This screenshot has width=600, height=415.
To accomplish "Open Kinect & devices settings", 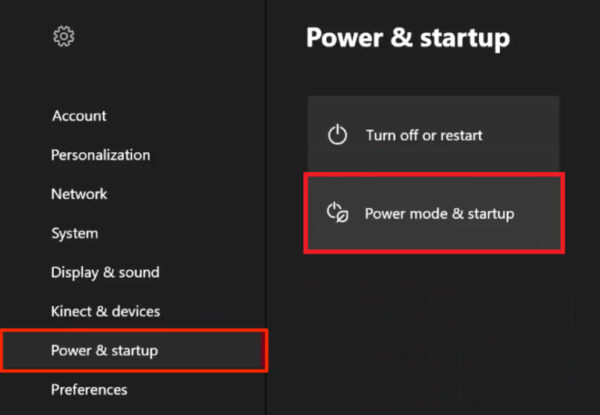I will coord(105,311).
